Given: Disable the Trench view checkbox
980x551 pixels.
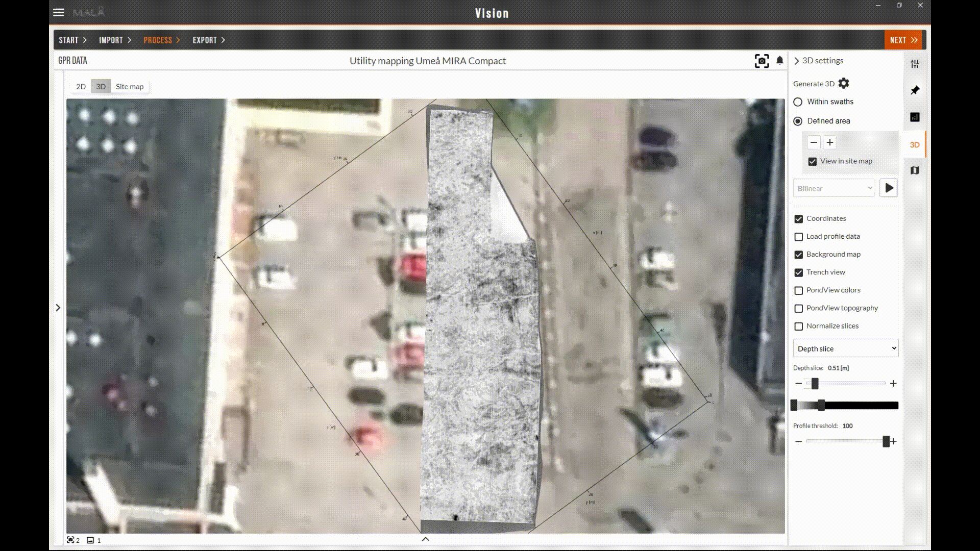Looking at the screenshot, I should point(799,272).
